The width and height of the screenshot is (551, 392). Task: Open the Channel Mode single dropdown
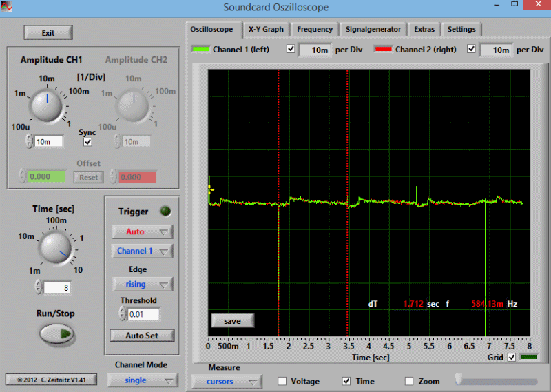143,380
